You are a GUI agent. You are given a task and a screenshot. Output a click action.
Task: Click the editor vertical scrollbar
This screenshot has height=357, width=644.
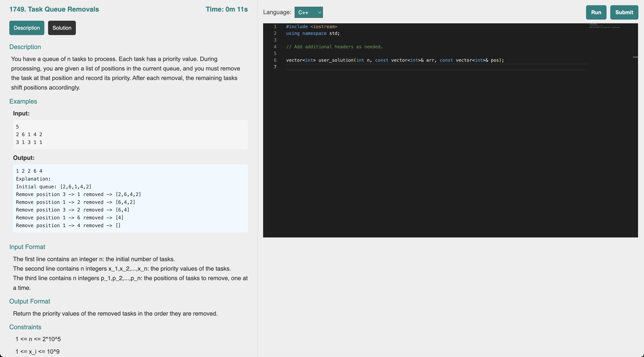coord(635,130)
